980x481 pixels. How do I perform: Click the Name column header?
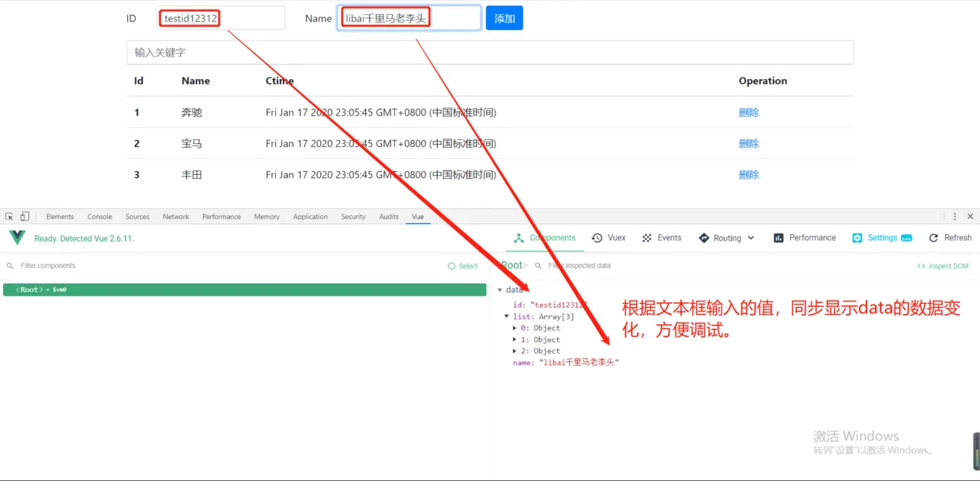(195, 81)
